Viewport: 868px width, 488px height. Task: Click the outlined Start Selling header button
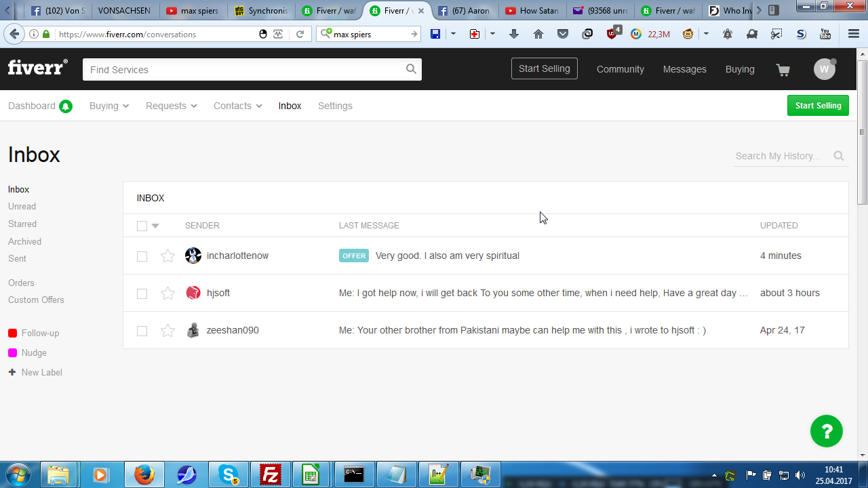coord(545,68)
